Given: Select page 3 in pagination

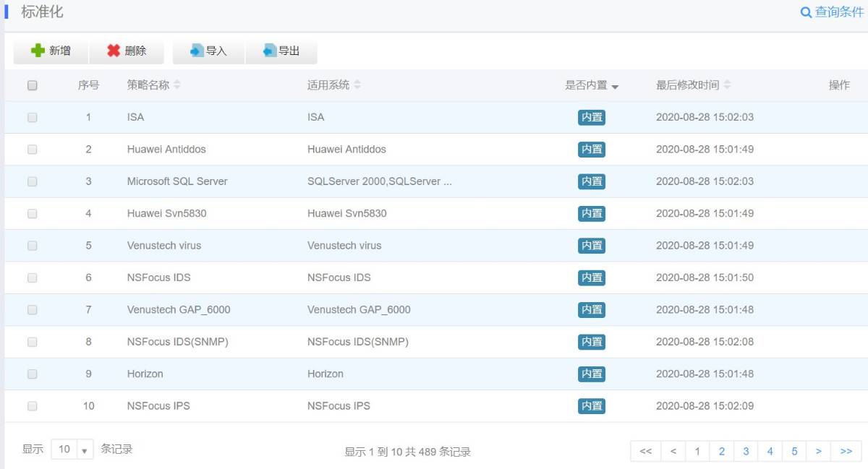Looking at the screenshot, I should (x=746, y=451).
